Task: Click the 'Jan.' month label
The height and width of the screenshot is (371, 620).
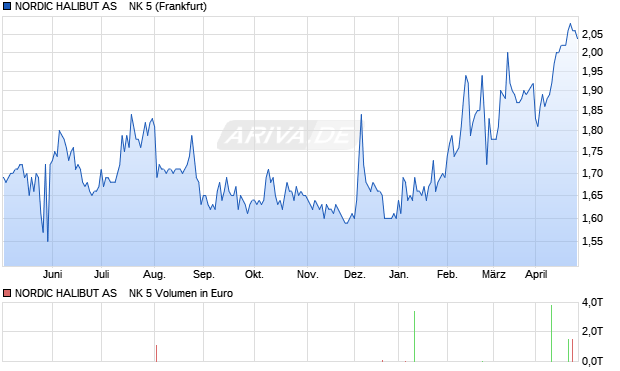Action: pos(399,274)
